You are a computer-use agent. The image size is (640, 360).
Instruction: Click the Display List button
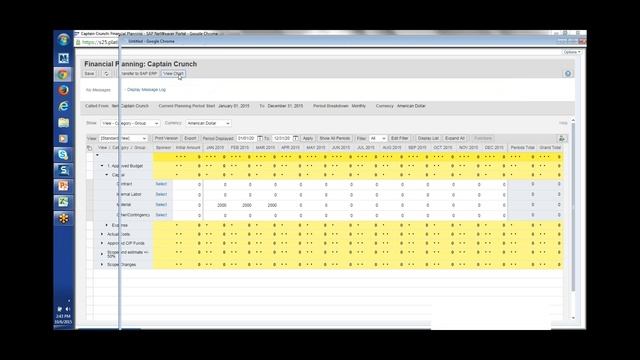click(428, 138)
